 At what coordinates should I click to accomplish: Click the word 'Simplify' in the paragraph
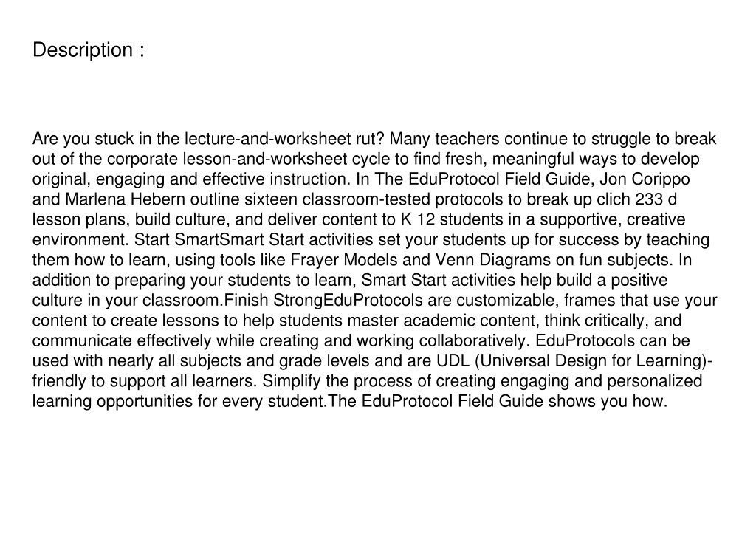(x=291, y=382)
